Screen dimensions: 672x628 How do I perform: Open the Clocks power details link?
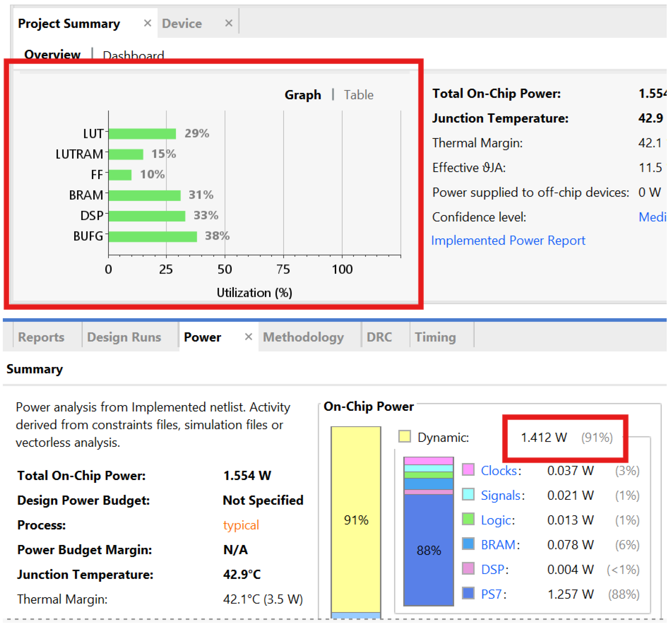(x=499, y=471)
